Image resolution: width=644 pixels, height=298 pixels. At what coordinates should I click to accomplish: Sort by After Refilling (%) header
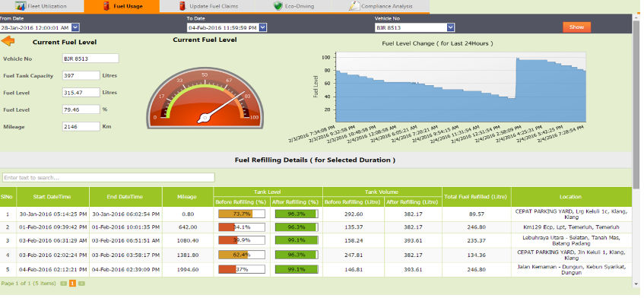point(296,202)
